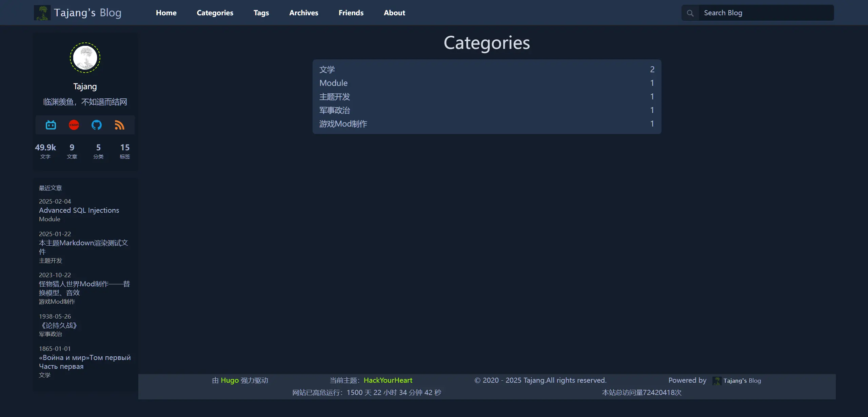This screenshot has width=868, height=417.
Task: Open the orange RSS feed icon
Action: [x=119, y=125]
